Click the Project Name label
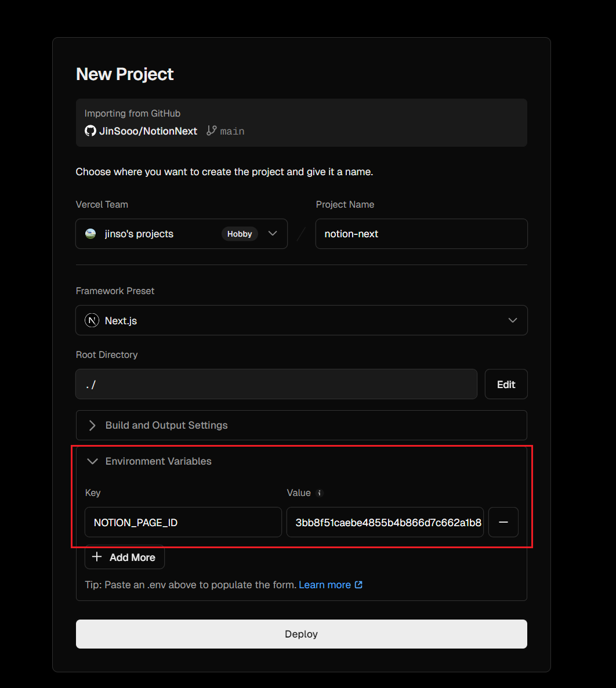The width and height of the screenshot is (616, 688). point(345,204)
